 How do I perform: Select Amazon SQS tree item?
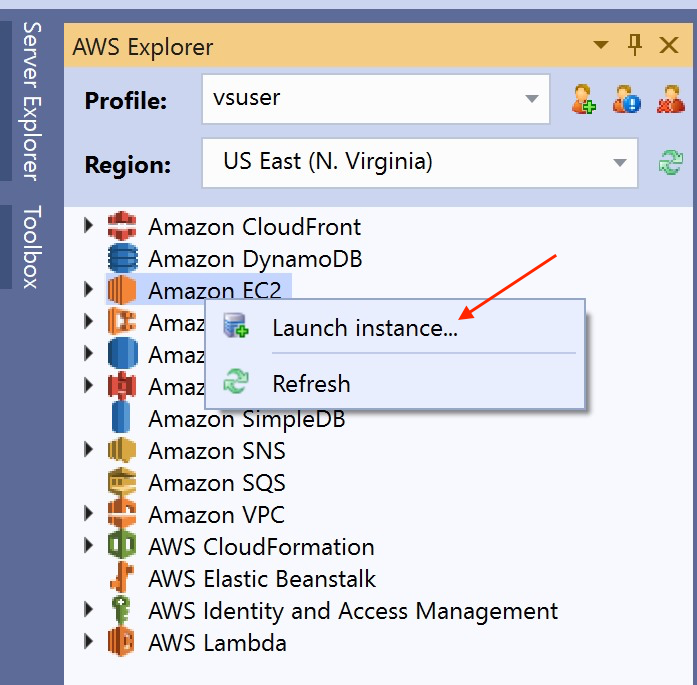217,483
